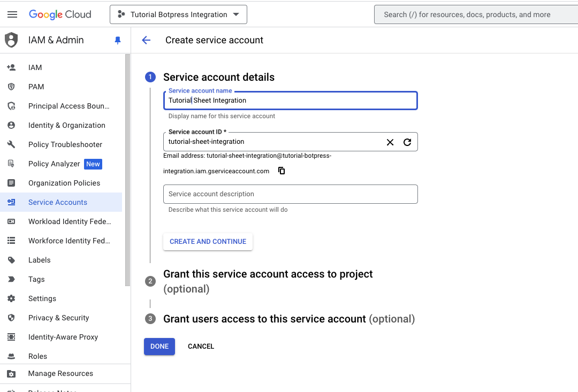Click the IAM & Admin shield icon
Viewport: 578px width, 392px height.
click(x=11, y=40)
